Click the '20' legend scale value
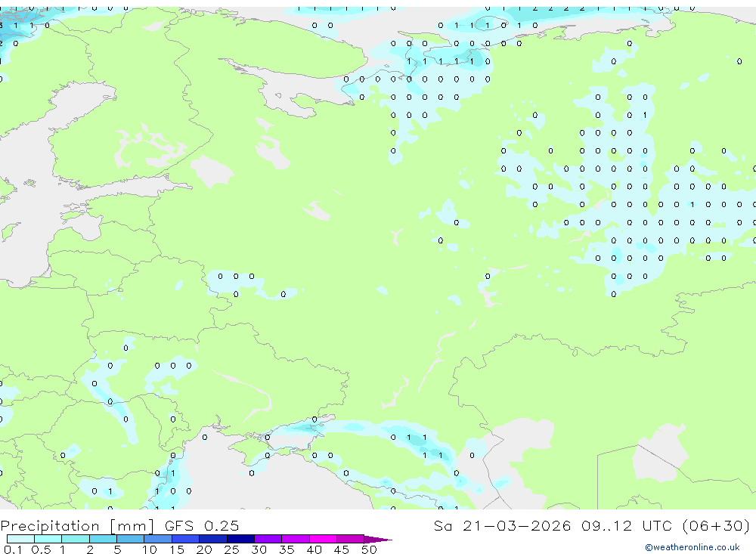The width and height of the screenshot is (756, 554). pos(204,549)
